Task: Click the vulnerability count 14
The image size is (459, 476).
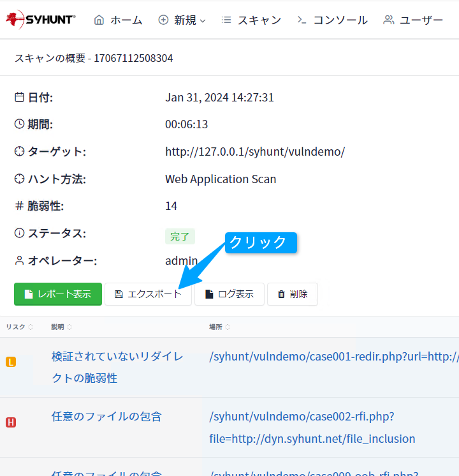Action: (x=171, y=206)
